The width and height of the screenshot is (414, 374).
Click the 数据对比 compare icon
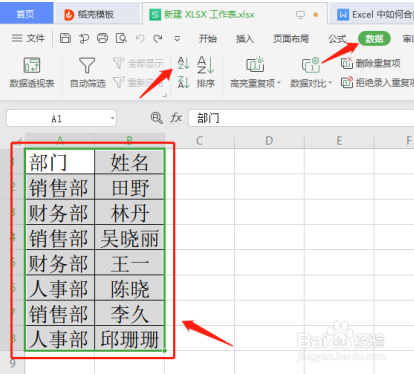pos(311,65)
